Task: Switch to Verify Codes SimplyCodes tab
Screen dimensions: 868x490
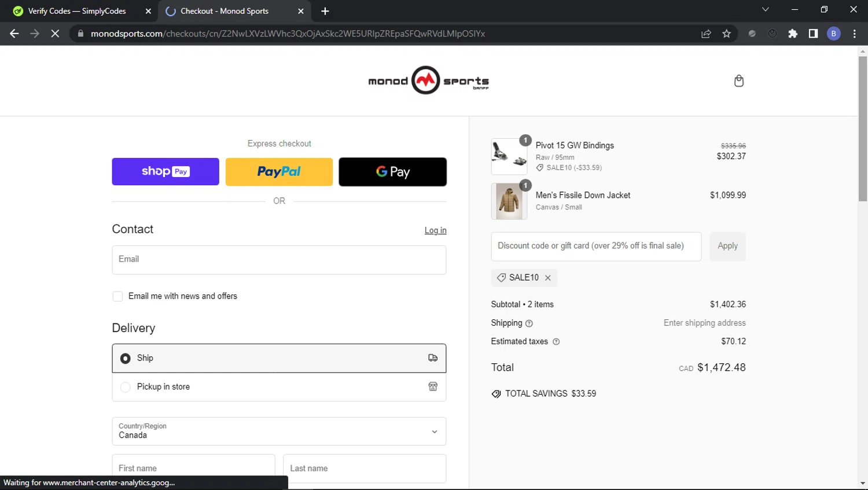Action: 77,11
